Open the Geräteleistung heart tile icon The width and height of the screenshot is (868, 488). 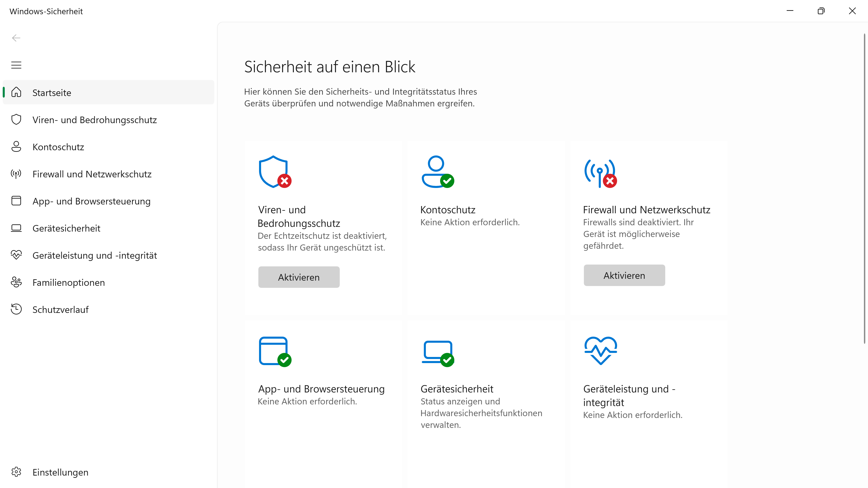click(600, 351)
